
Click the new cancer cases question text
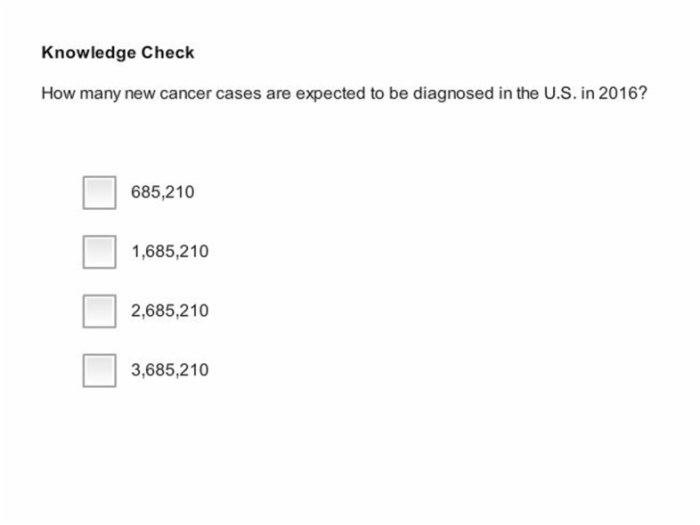click(344, 94)
